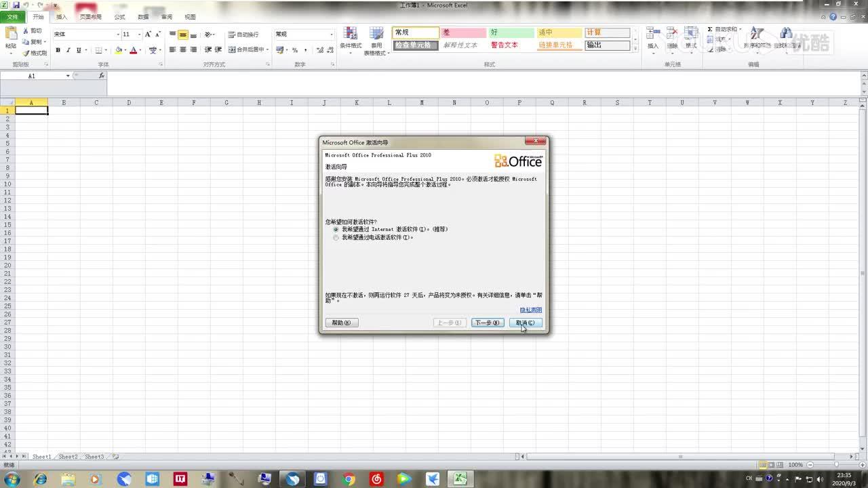Viewport: 868px width, 488px height.
Task: Apply bold formatting to selected text
Action: coord(58,50)
